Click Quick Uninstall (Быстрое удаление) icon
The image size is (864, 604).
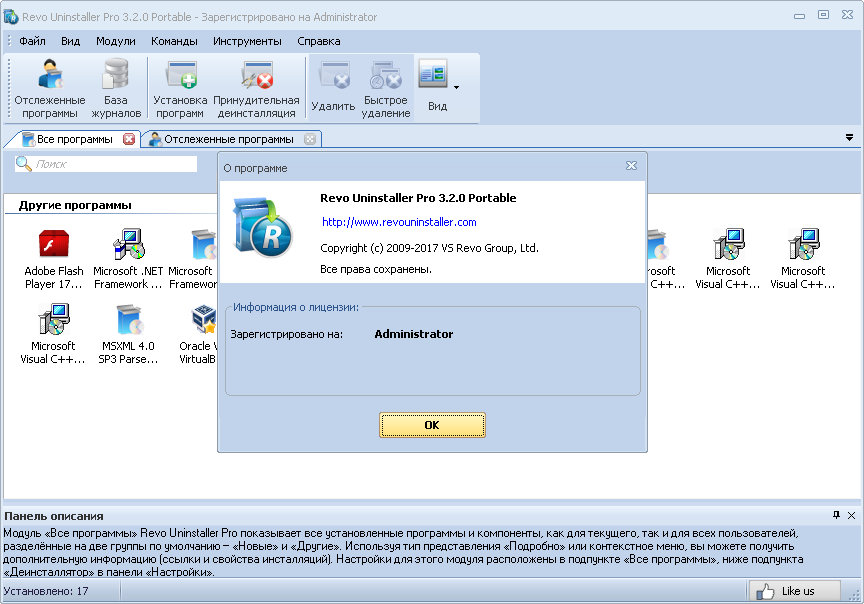(x=386, y=88)
